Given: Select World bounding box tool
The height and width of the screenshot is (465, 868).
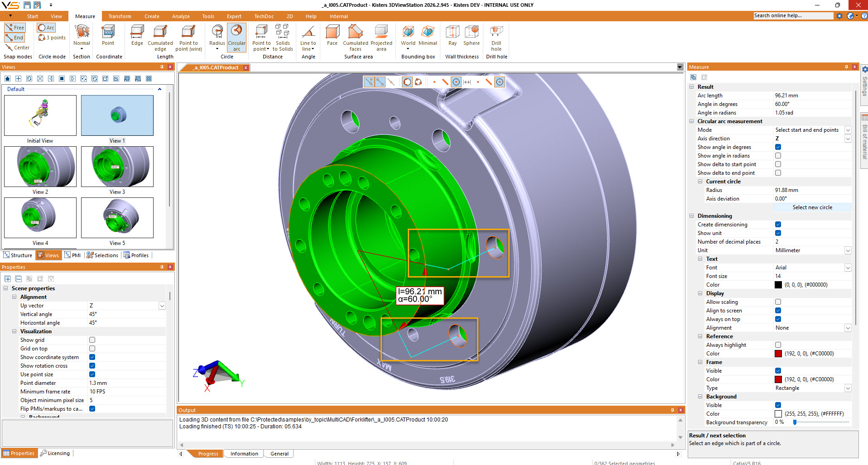Looking at the screenshot, I should (408, 38).
